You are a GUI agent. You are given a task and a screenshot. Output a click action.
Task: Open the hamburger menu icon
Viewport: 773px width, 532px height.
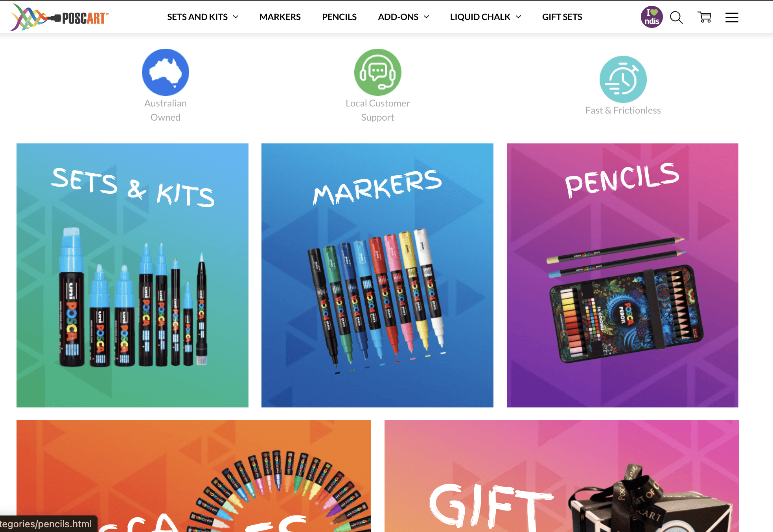[x=732, y=17]
